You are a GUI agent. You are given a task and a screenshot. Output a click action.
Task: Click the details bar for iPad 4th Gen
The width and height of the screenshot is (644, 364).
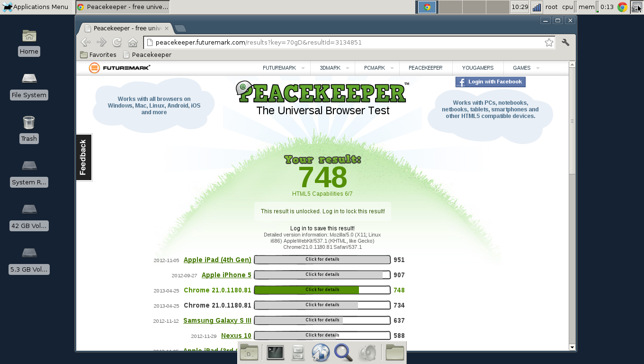point(322,260)
